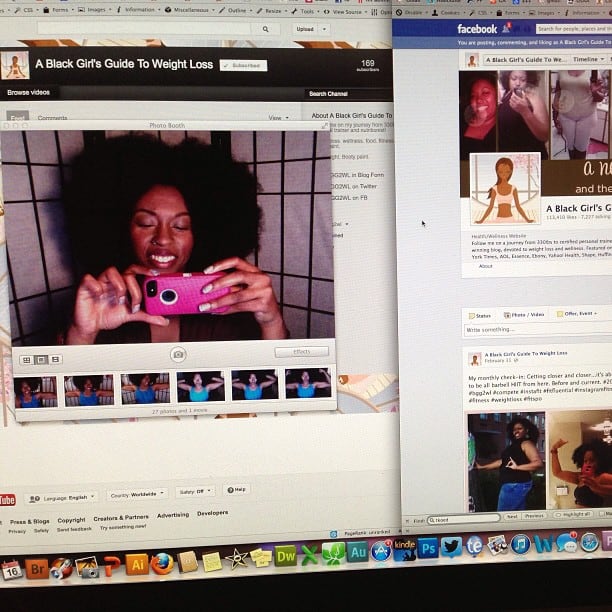612x612 pixels.
Task: Select the first Photo Booth thumbnail
Action: (x=36, y=387)
